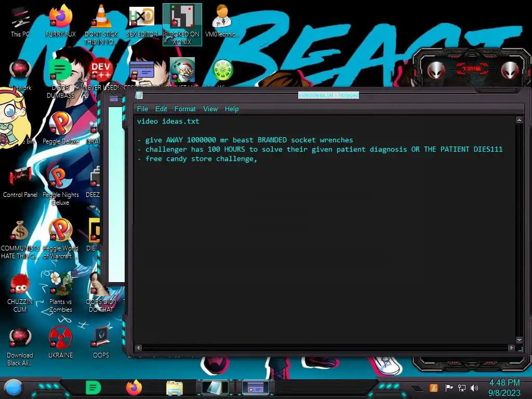Open the OOPS Alienware laptop icon
This screenshot has height=399, width=532.
101,343
